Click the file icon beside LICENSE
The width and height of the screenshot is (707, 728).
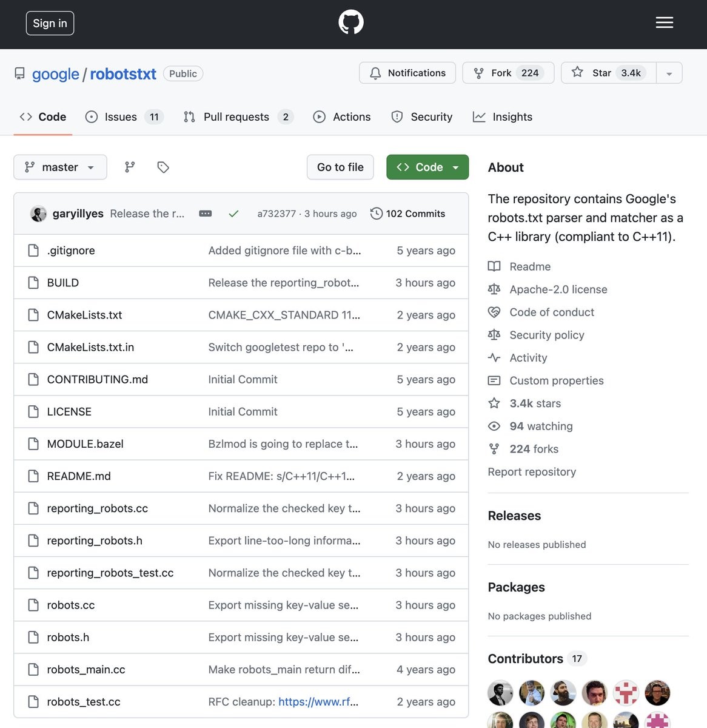[33, 411]
